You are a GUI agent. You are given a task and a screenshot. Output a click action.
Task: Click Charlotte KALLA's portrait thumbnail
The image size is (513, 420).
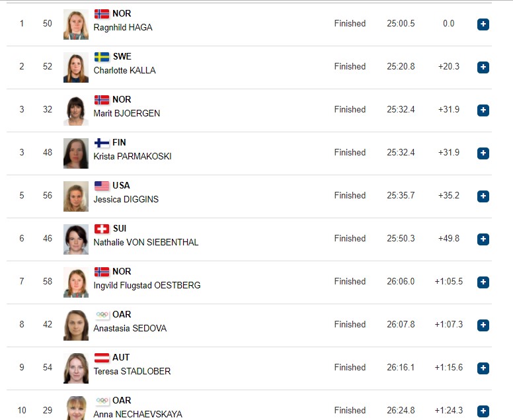(x=76, y=67)
